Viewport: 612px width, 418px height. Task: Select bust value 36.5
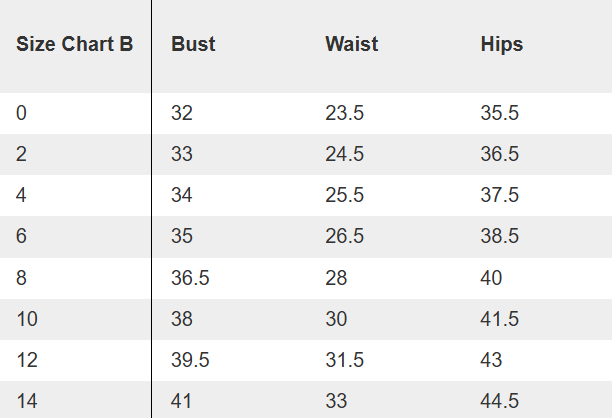pyautogui.click(x=190, y=278)
